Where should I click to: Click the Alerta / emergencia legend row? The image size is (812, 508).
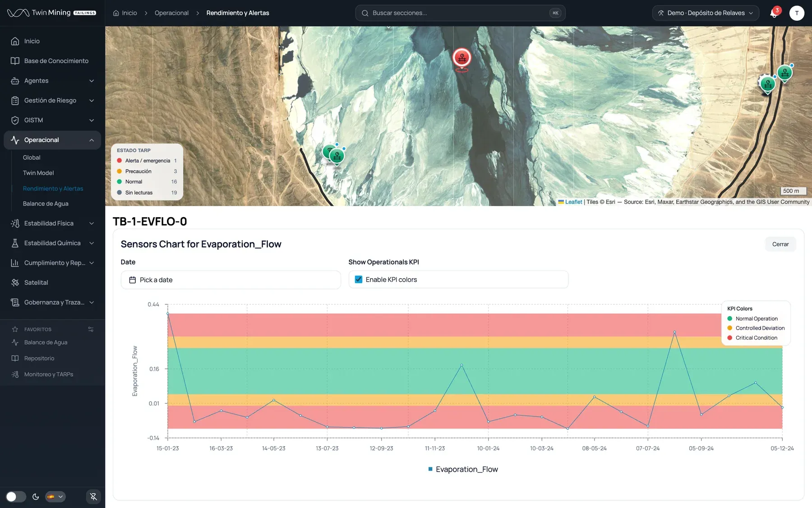coord(147,161)
